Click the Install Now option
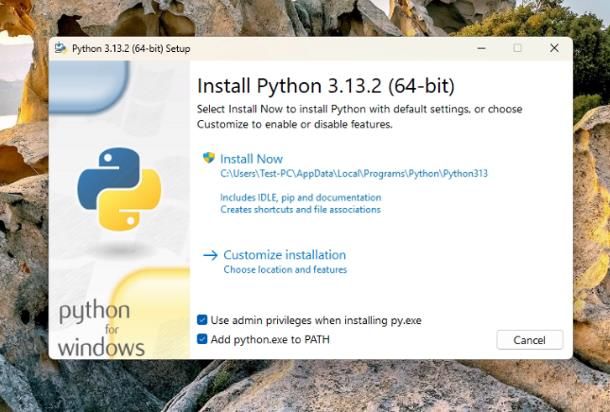Image resolution: width=610 pixels, height=412 pixels. [x=251, y=159]
